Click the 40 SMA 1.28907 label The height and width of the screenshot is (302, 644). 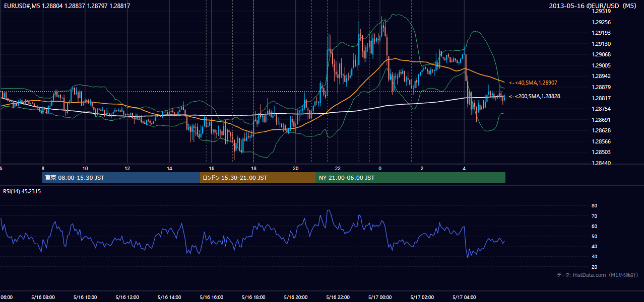pos(533,82)
